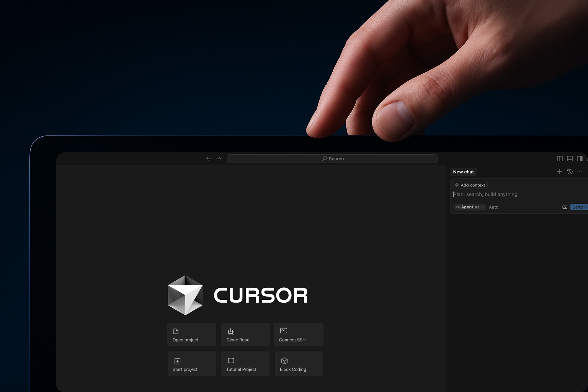This screenshot has height=392, width=588.
Task: Open the Connect SSH card
Action: point(299,335)
